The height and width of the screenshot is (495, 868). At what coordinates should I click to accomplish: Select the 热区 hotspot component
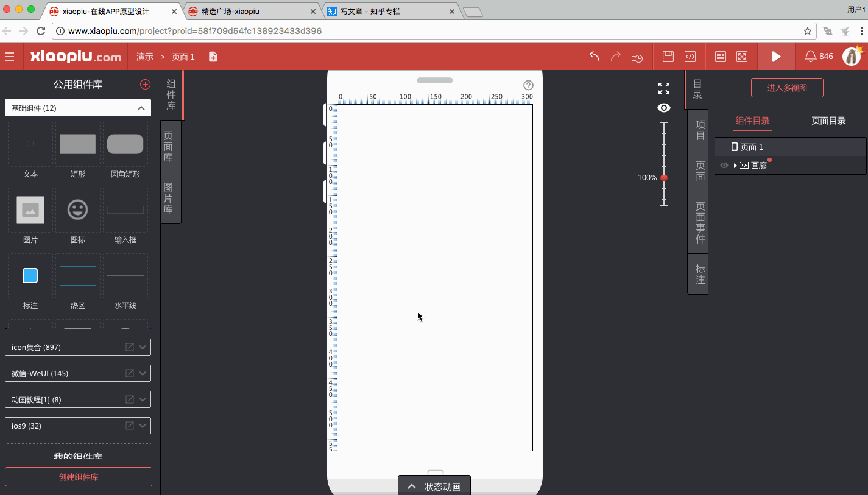(77, 282)
